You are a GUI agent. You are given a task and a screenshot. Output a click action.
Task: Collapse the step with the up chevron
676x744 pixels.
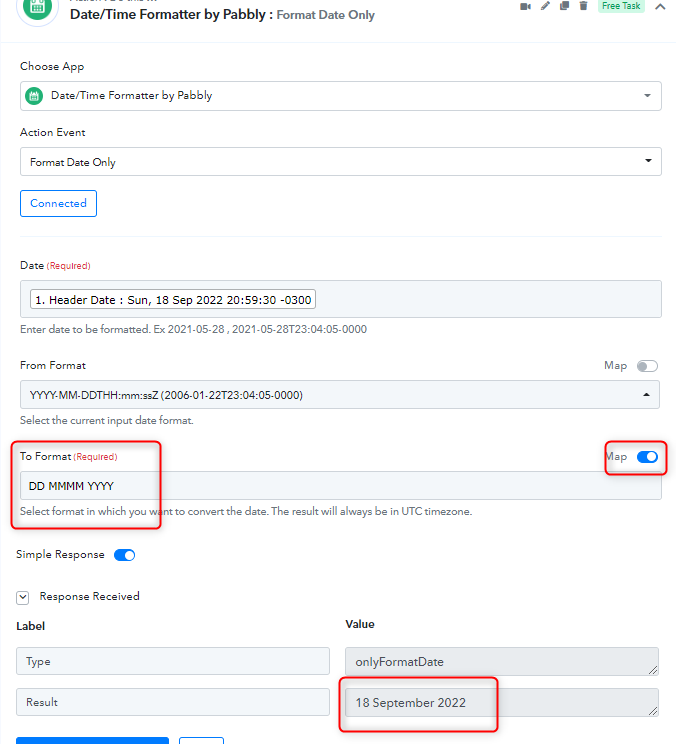pyautogui.click(x=660, y=7)
